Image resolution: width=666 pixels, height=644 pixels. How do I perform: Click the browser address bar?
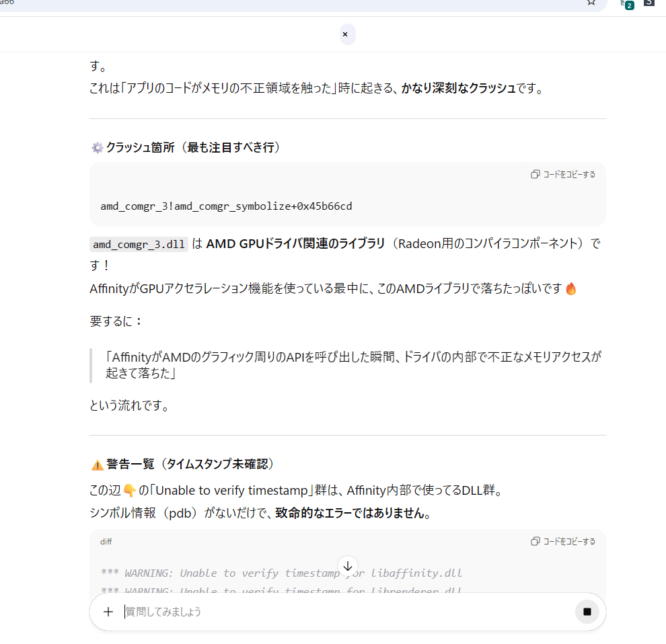269,3
